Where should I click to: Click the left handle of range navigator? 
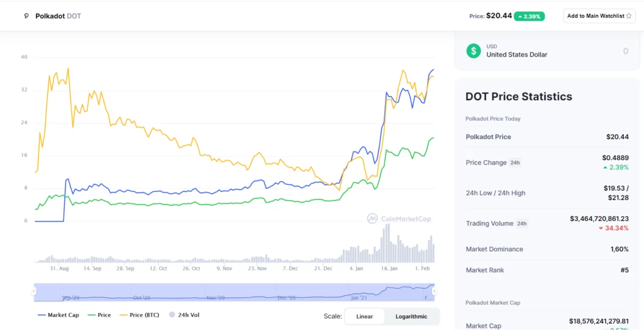[34, 292]
